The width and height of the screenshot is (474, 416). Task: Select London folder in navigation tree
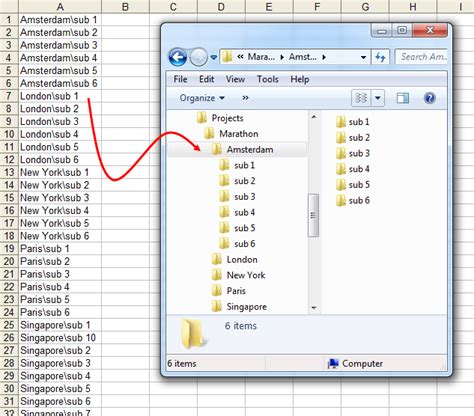click(235, 259)
